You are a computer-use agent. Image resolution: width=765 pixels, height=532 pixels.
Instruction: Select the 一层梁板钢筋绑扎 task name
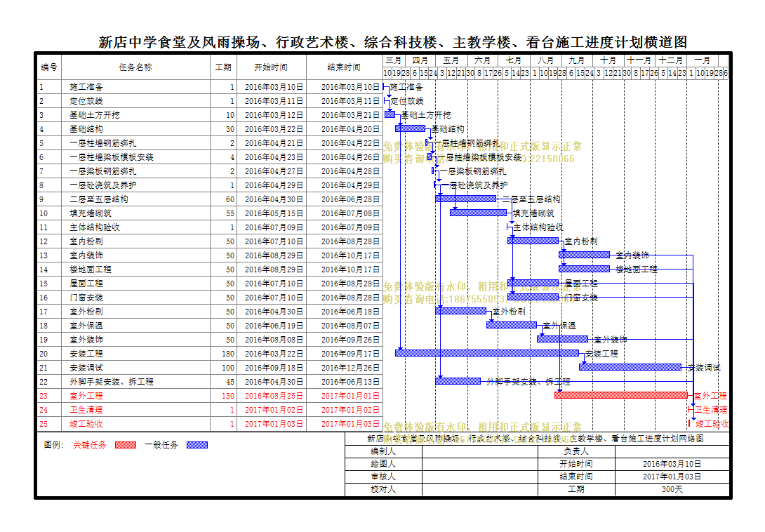(103, 171)
